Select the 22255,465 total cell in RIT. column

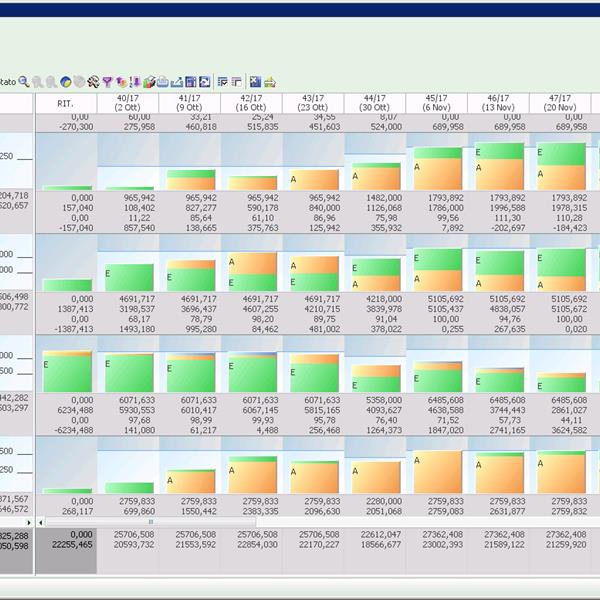(x=66, y=545)
